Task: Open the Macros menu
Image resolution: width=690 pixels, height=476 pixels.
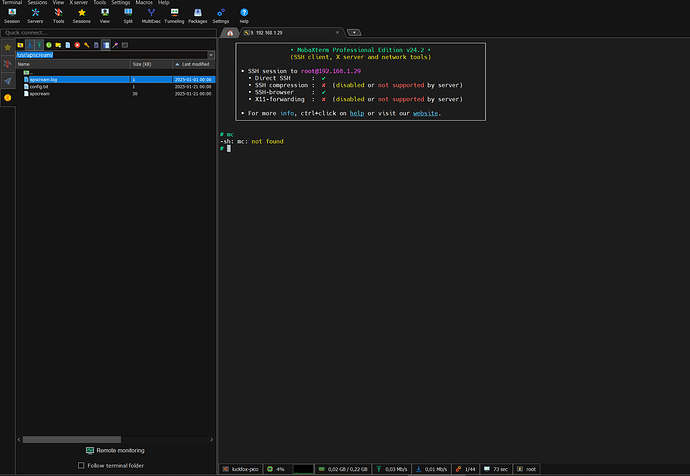Action: click(145, 3)
